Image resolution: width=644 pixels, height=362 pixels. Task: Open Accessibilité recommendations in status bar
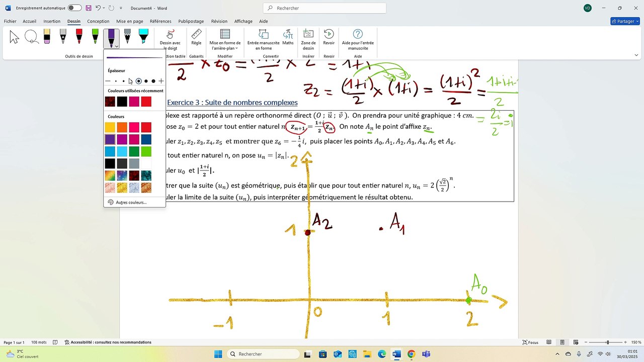pos(108,342)
